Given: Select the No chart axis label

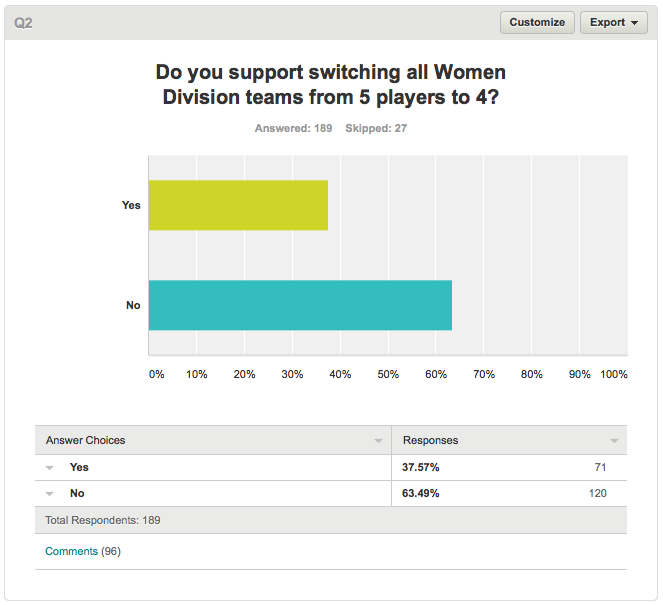Looking at the screenshot, I should click(133, 305).
